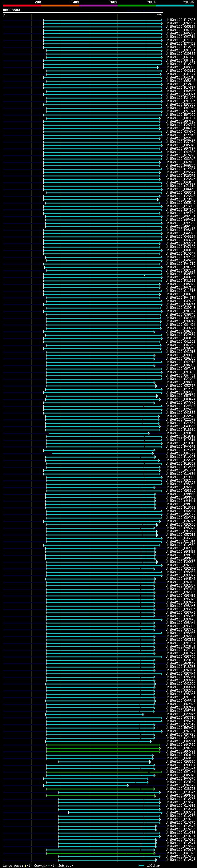
Task: Click the =100char. scale legend
Action: coord(151,866)
